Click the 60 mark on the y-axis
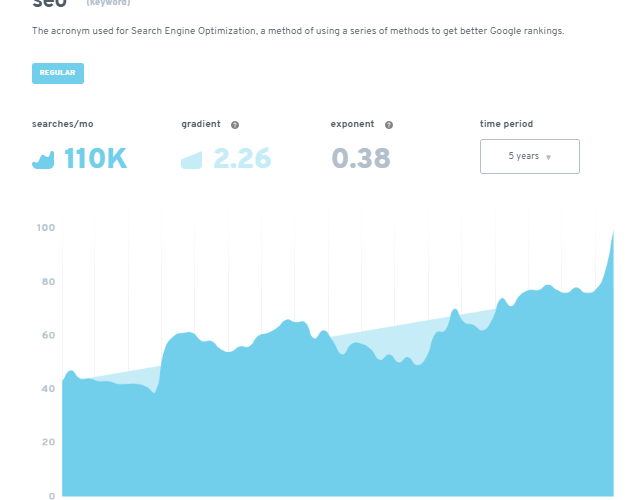 [x=47, y=335]
